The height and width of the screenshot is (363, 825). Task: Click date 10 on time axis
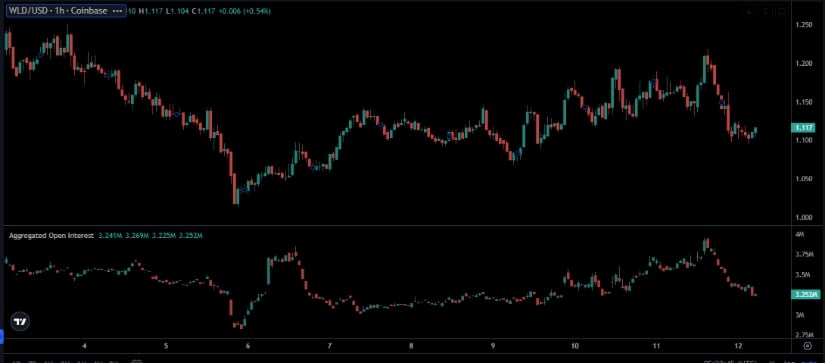[x=575, y=346]
